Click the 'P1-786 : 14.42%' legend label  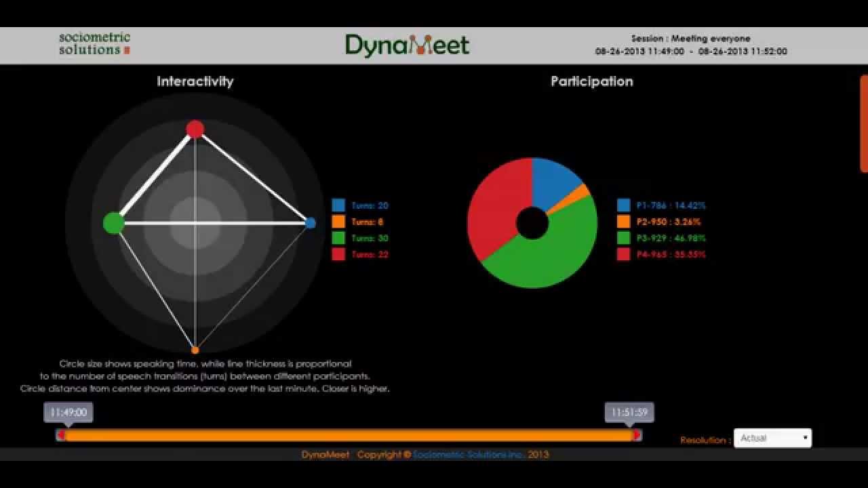pos(671,205)
